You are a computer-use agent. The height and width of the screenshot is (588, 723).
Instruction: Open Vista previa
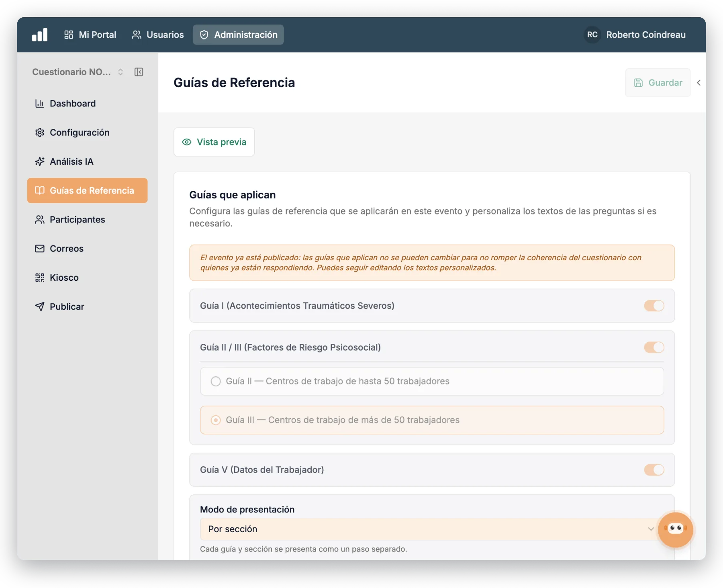pos(214,142)
